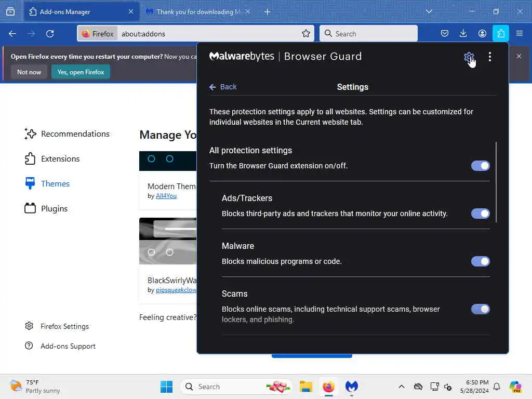Viewport: 532px width, 399px height.
Task: Click the highlighted Extensions toolbar button
Action: coord(500,33)
